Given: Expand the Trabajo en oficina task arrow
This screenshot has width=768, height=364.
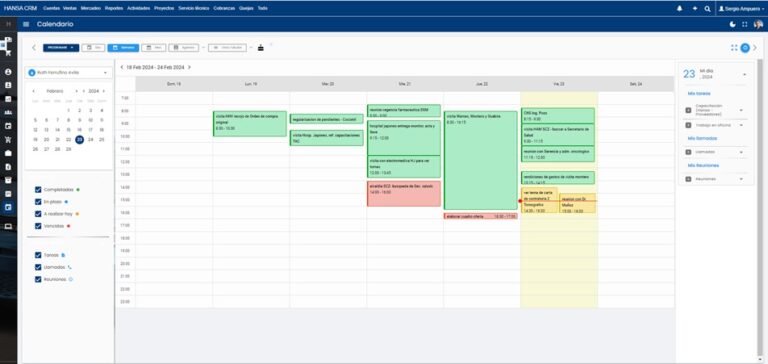Looking at the screenshot, I should tap(741, 125).
